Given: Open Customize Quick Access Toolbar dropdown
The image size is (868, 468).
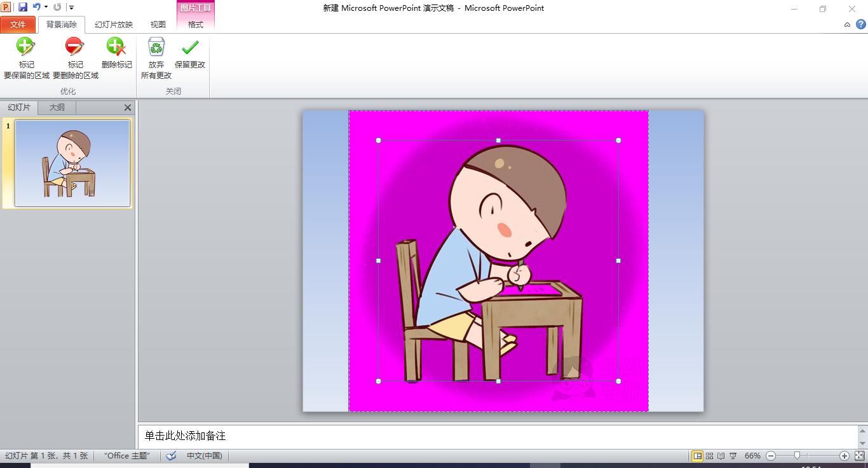Looking at the screenshot, I should [x=72, y=6].
